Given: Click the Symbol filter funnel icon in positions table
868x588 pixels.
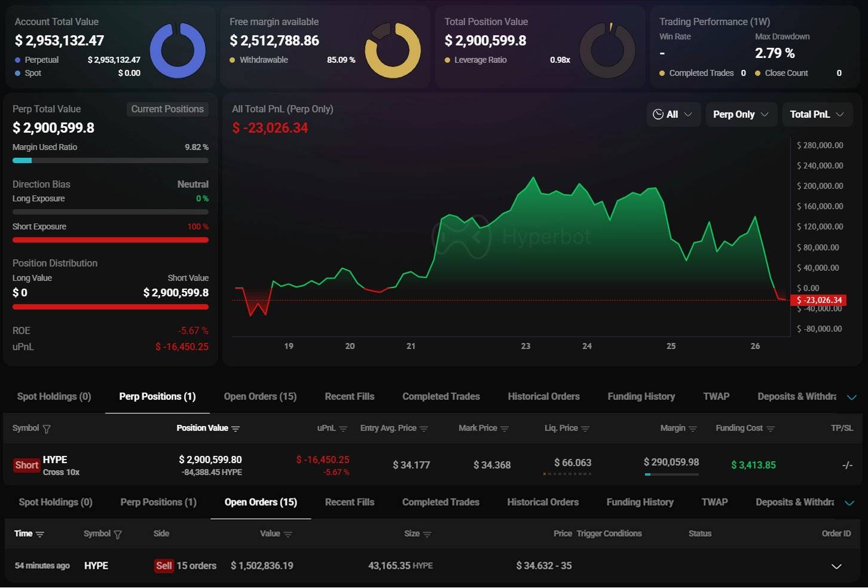Looking at the screenshot, I should [47, 429].
